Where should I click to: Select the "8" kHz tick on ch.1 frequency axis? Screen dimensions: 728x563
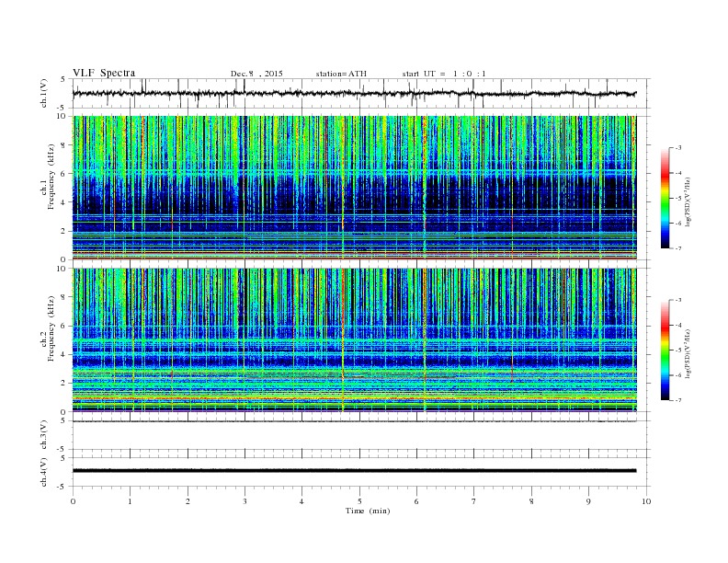(x=63, y=145)
